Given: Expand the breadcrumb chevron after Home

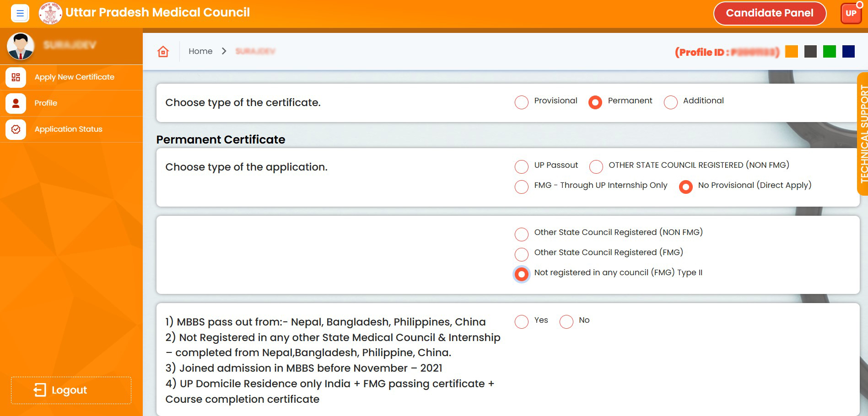Looking at the screenshot, I should pos(224,51).
